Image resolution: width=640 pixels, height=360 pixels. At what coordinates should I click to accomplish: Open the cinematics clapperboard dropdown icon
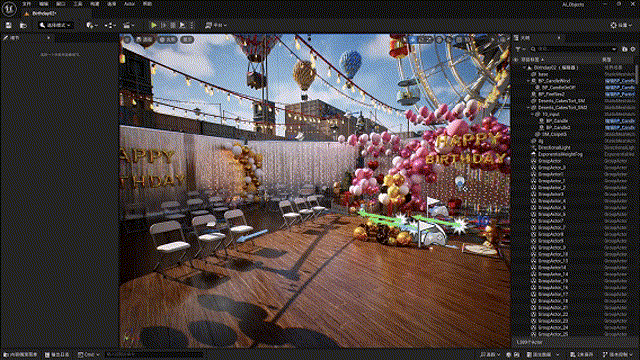click(x=129, y=25)
